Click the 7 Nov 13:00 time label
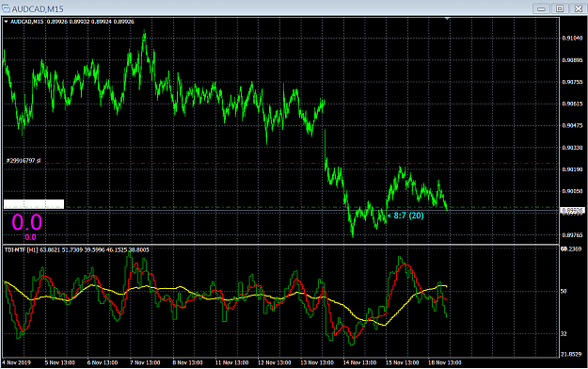Screen dimensions: 588x369 tap(145, 362)
